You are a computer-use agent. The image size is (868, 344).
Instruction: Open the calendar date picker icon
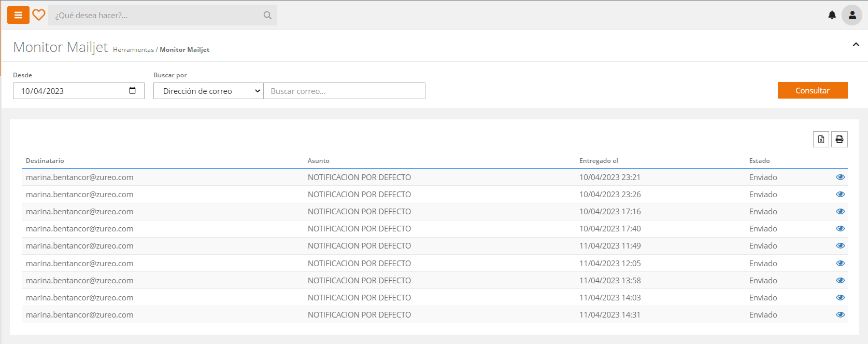point(132,91)
